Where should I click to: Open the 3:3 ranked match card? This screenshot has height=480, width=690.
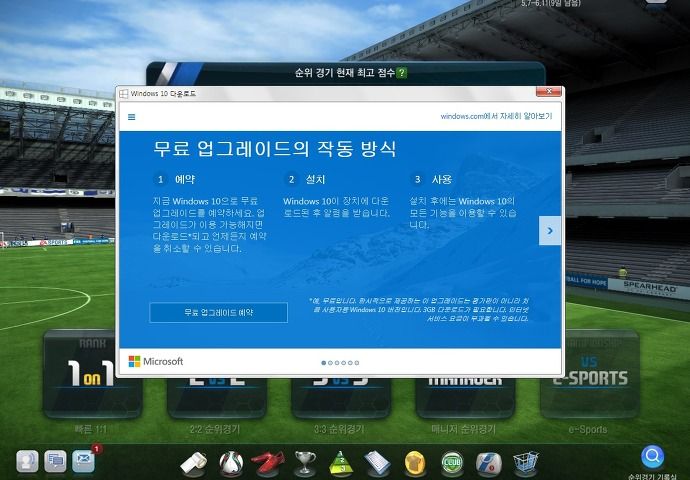[341, 396]
